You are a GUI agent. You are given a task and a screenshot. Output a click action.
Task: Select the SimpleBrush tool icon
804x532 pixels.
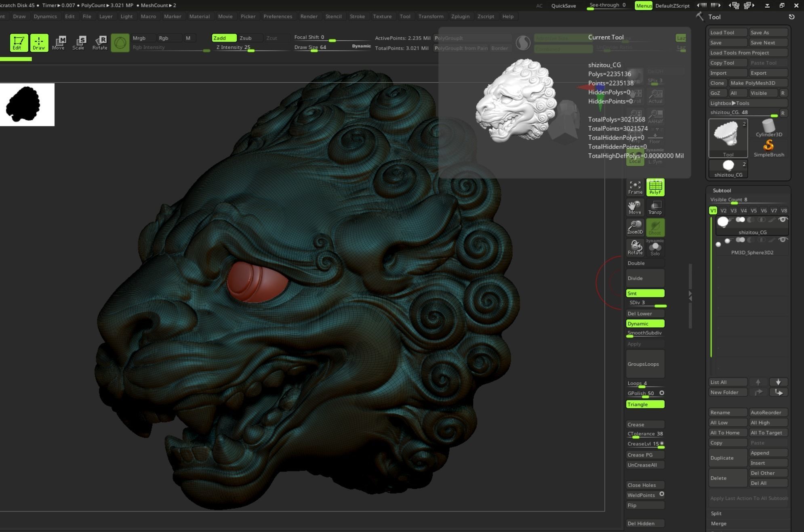coord(768,148)
